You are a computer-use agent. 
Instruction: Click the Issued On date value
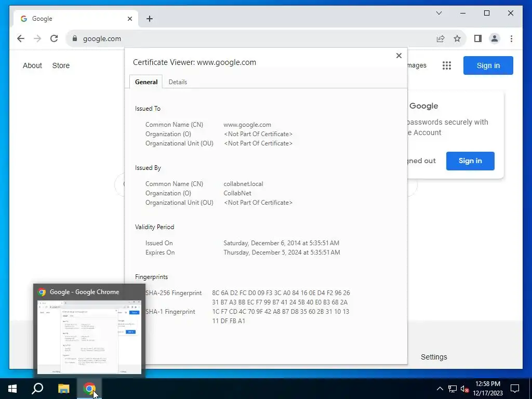click(x=281, y=243)
